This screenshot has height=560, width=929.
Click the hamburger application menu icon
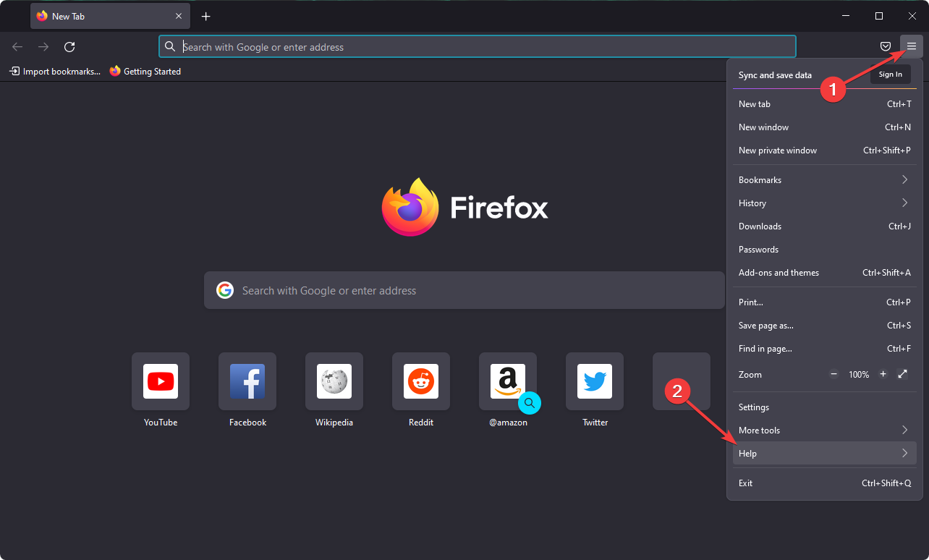pyautogui.click(x=912, y=46)
